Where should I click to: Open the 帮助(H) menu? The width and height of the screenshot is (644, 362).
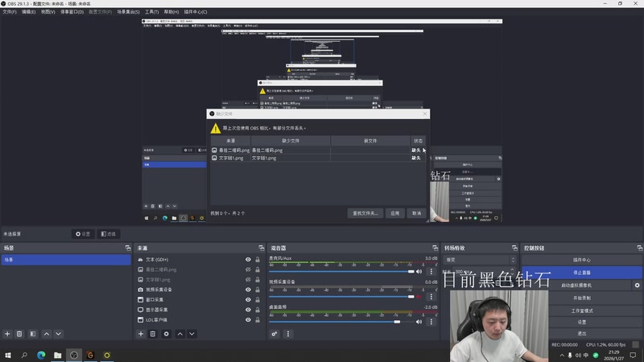pyautogui.click(x=171, y=12)
